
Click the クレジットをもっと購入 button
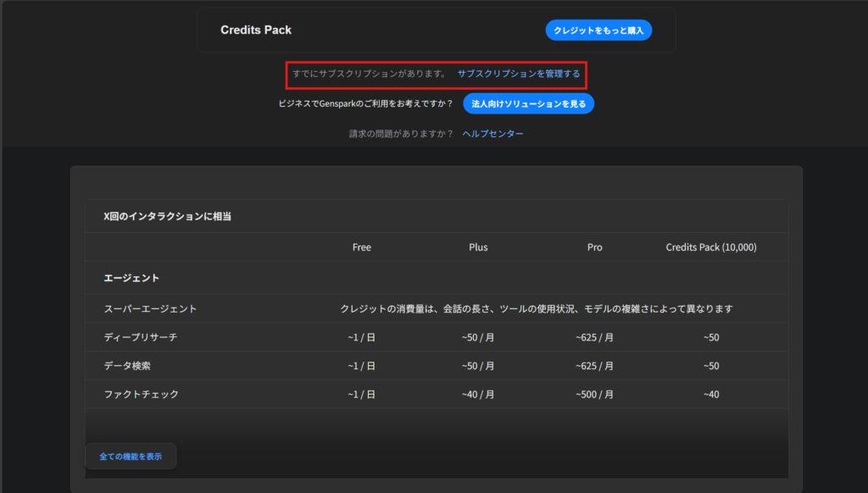tap(598, 30)
